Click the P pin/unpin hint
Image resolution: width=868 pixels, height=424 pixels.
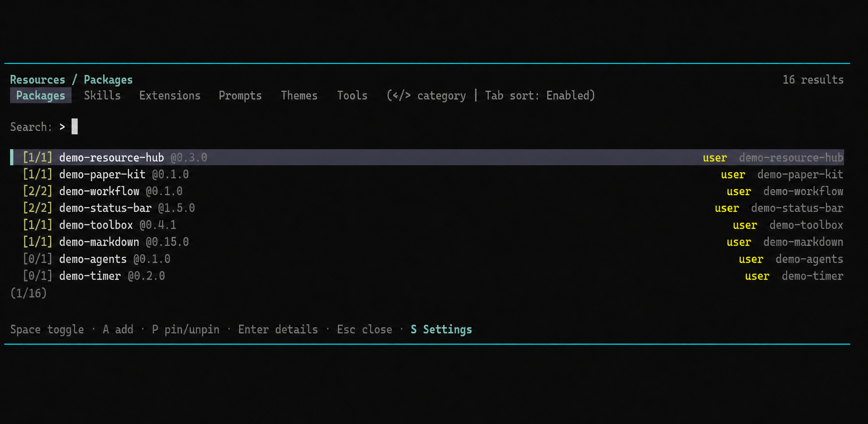[185, 329]
